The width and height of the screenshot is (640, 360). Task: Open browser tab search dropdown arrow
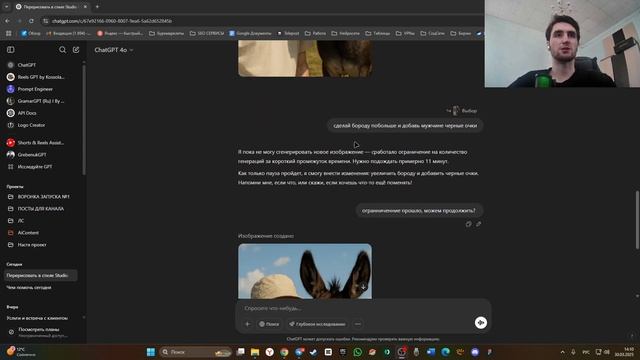[x=6, y=7]
